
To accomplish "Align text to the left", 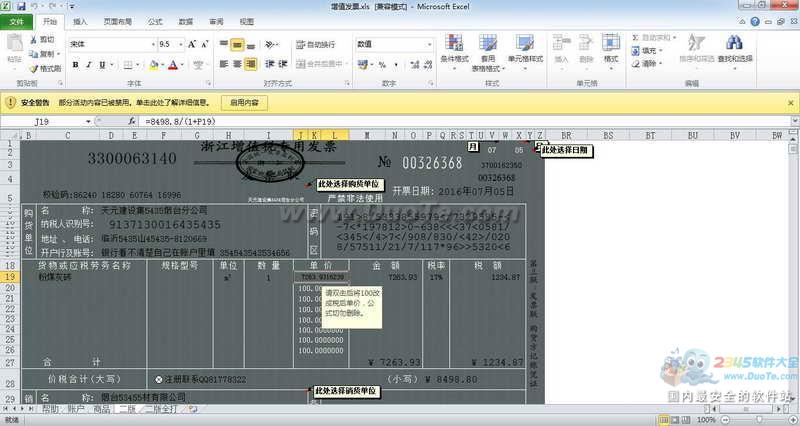I will [x=223, y=64].
